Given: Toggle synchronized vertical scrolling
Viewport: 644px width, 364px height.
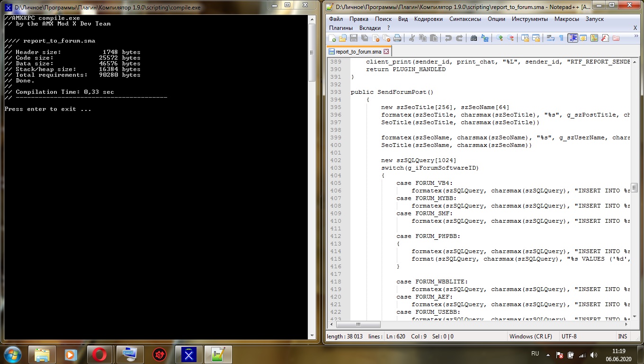Looking at the screenshot, I should coord(525,38).
